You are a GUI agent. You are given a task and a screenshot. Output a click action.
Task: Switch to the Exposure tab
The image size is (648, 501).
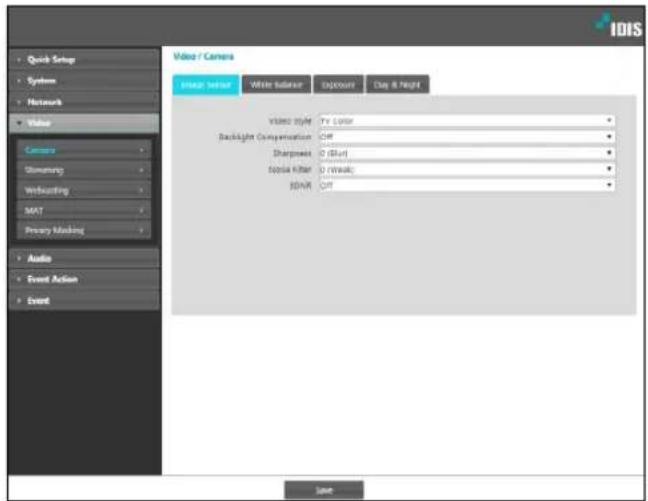[338, 85]
